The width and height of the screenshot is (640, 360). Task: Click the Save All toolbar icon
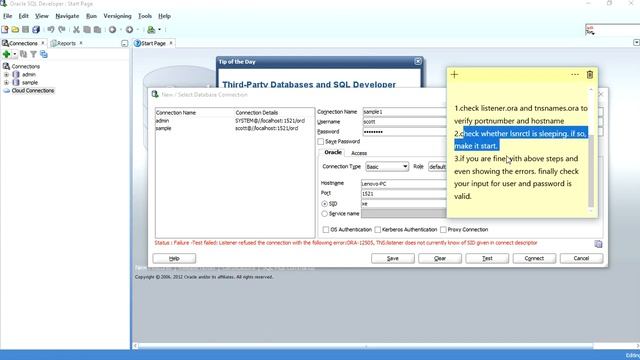pos(36,29)
